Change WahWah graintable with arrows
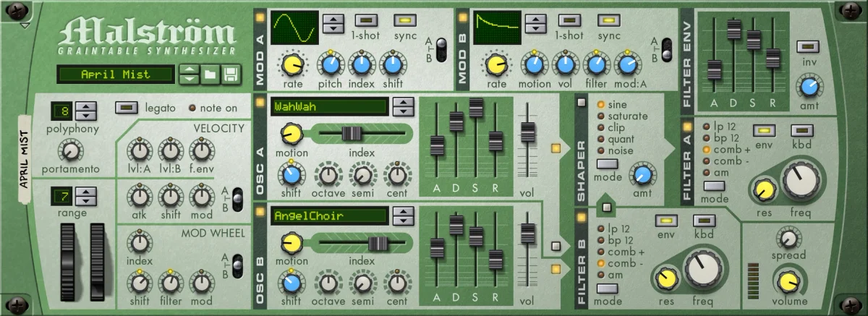Screen dimensions: 868x316 coord(403,107)
